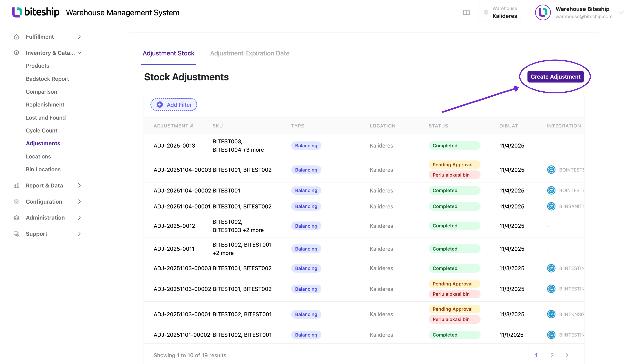Click the biteship logo icon
The height and width of the screenshot is (364, 641).
17,12
